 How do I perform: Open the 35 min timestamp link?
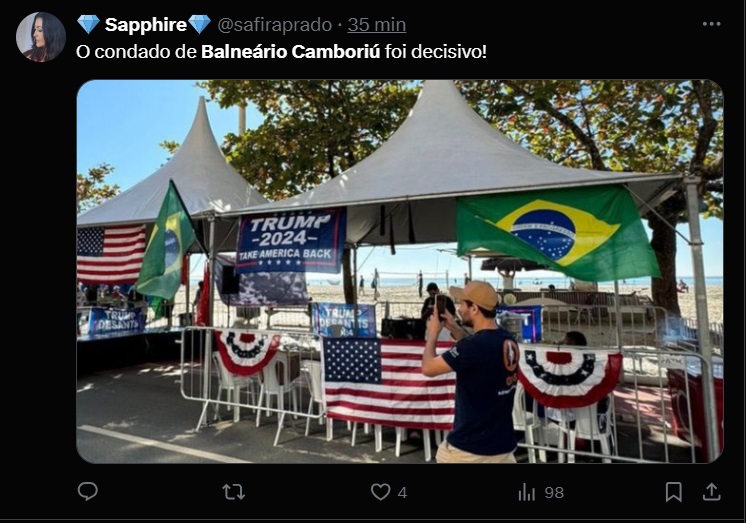click(376, 25)
